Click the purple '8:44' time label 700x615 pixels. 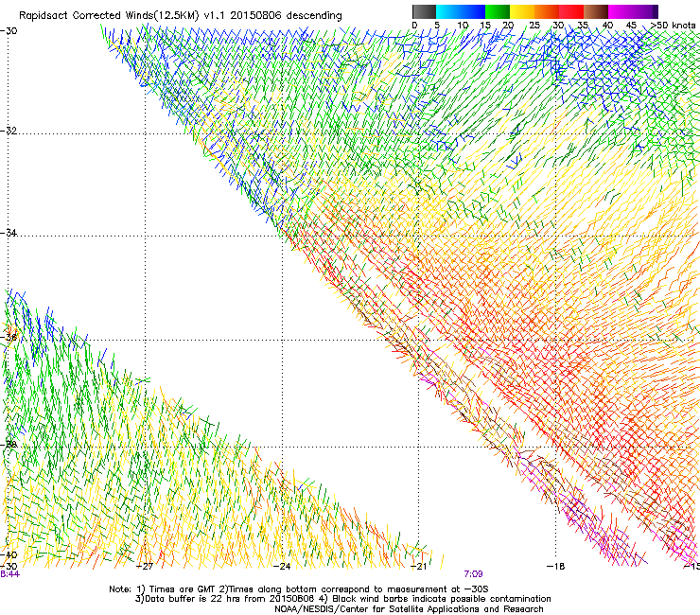click(9, 574)
